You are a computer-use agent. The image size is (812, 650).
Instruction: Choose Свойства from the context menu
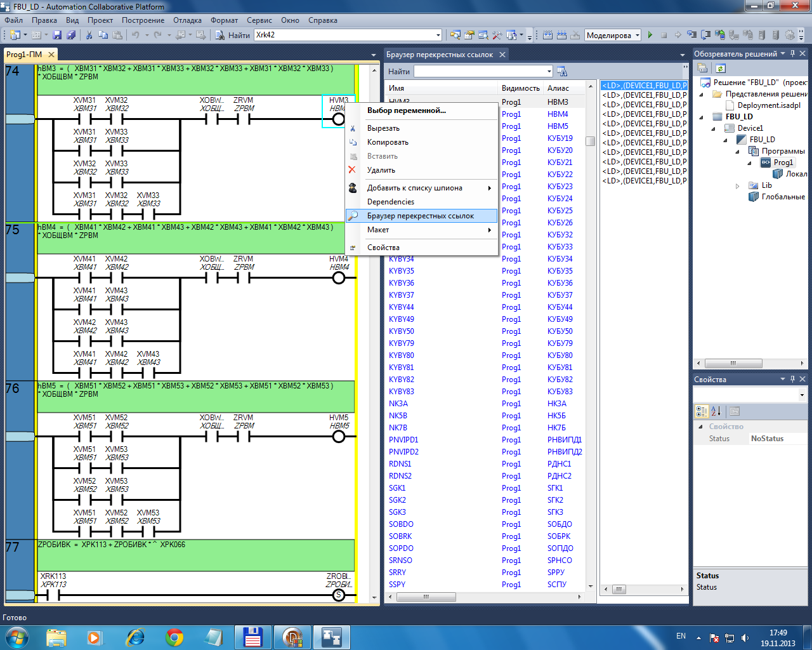(383, 248)
